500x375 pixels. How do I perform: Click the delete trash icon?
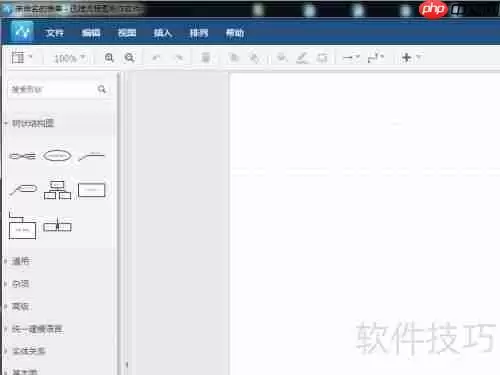[x=206, y=58]
